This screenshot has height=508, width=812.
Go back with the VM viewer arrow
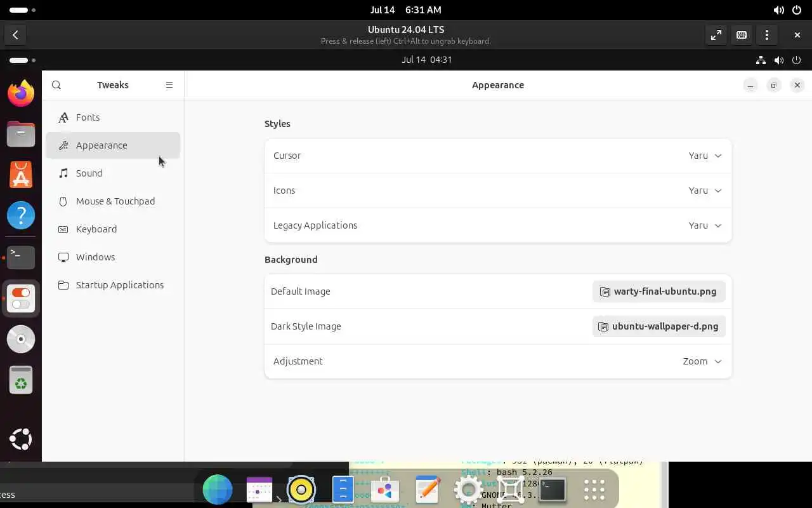point(15,35)
